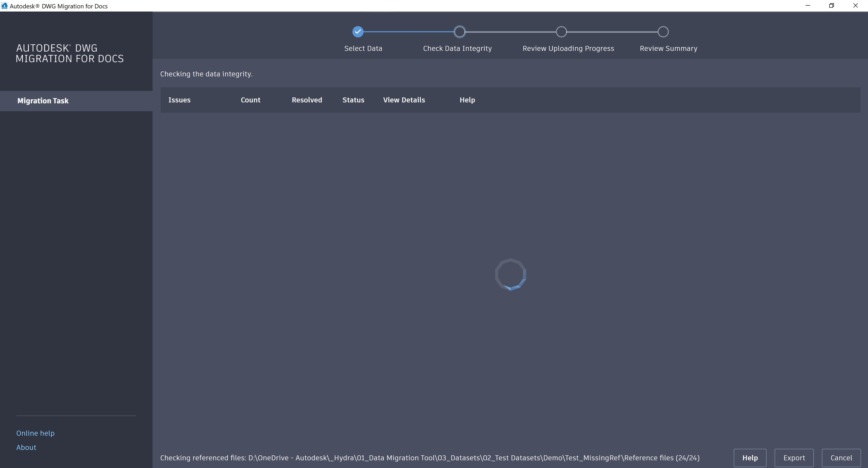Click the completed Select Data step checkmark
The width and height of the screenshot is (868, 468).
coord(358,32)
